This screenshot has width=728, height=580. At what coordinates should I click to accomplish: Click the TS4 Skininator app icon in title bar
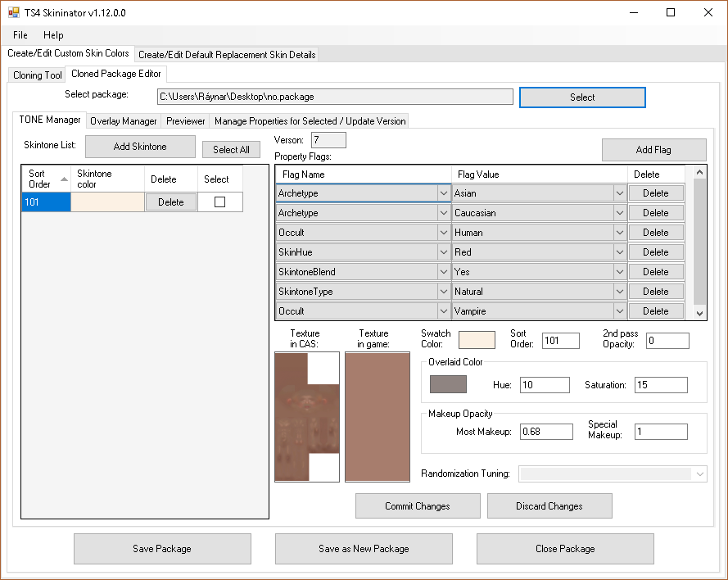(13, 12)
